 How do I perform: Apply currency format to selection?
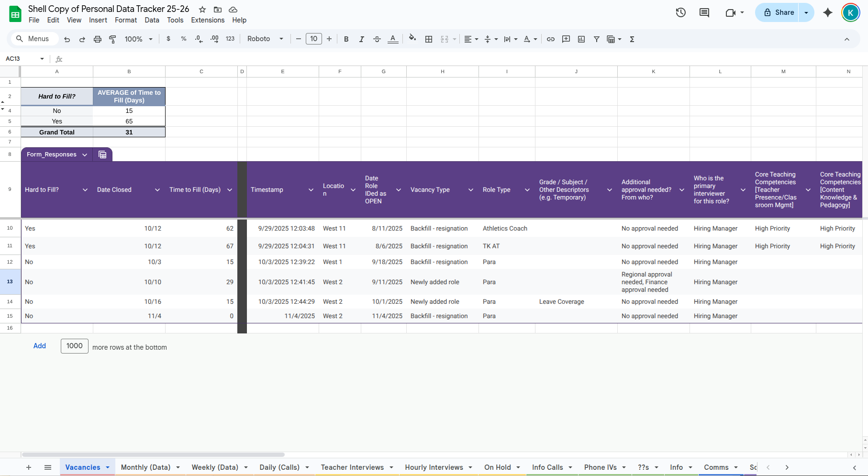(x=168, y=39)
